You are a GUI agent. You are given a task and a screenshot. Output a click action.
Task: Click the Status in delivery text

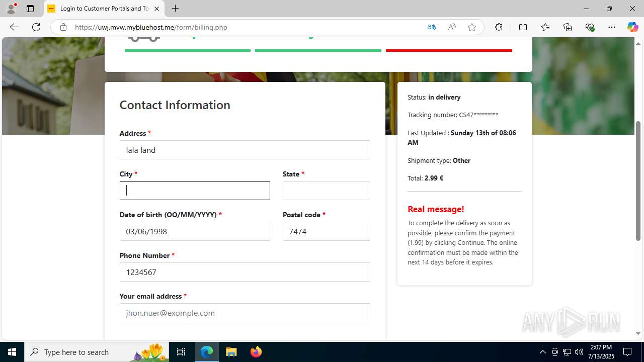click(434, 97)
